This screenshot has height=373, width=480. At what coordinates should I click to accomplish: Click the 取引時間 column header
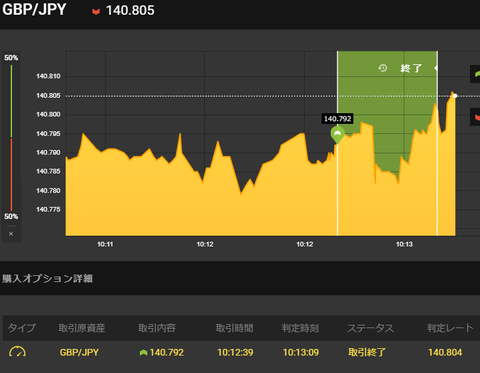234,328
